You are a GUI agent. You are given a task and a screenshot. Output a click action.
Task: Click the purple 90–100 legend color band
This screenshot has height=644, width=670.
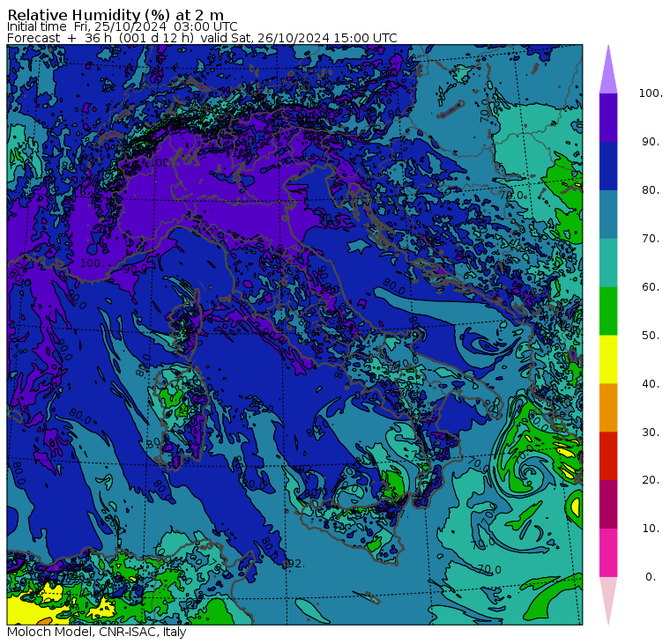pos(608,117)
